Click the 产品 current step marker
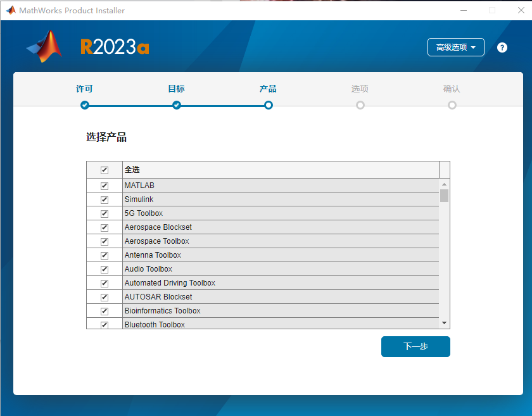Image resolution: width=532 pixels, height=416 pixels. 269,105
